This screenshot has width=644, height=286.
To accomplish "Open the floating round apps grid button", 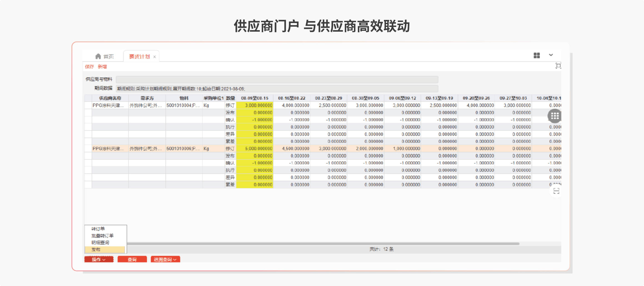I will click(555, 116).
